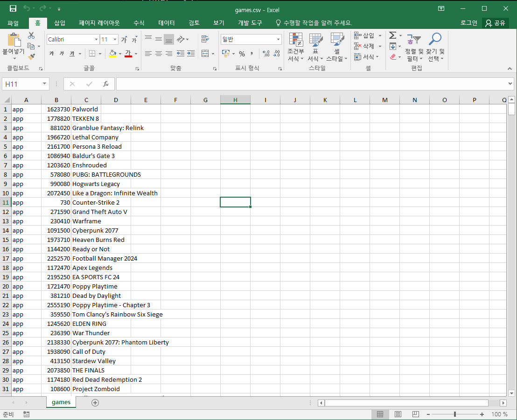Toggle middle vertical alignment
Image resolution: width=517 pixels, height=420 pixels.
(159, 39)
